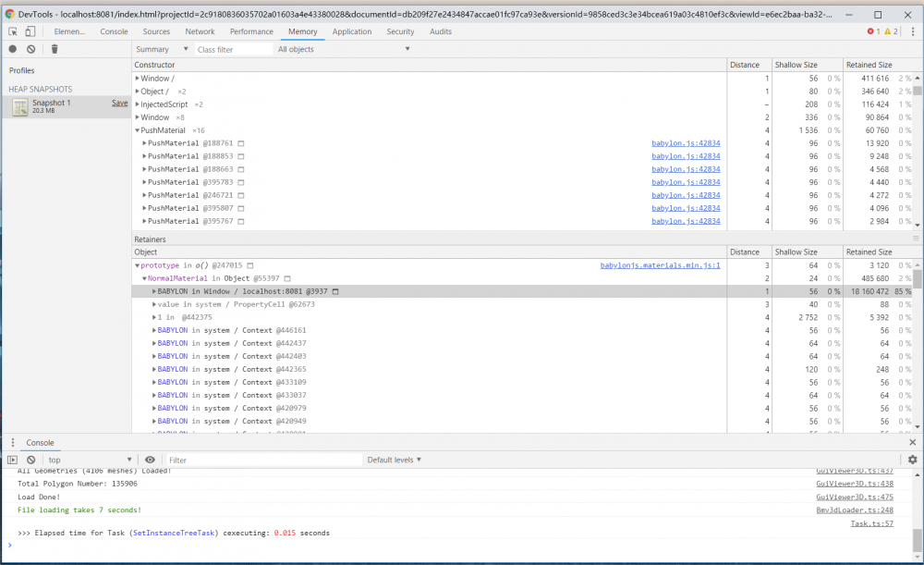The image size is (924, 565).
Task: Open the Summary view dropdown
Action: click(162, 49)
